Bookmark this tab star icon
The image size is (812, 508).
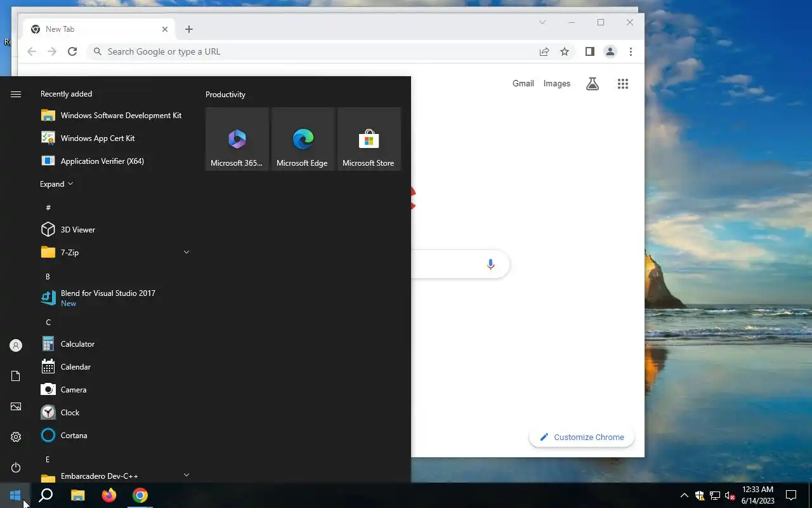(x=565, y=51)
